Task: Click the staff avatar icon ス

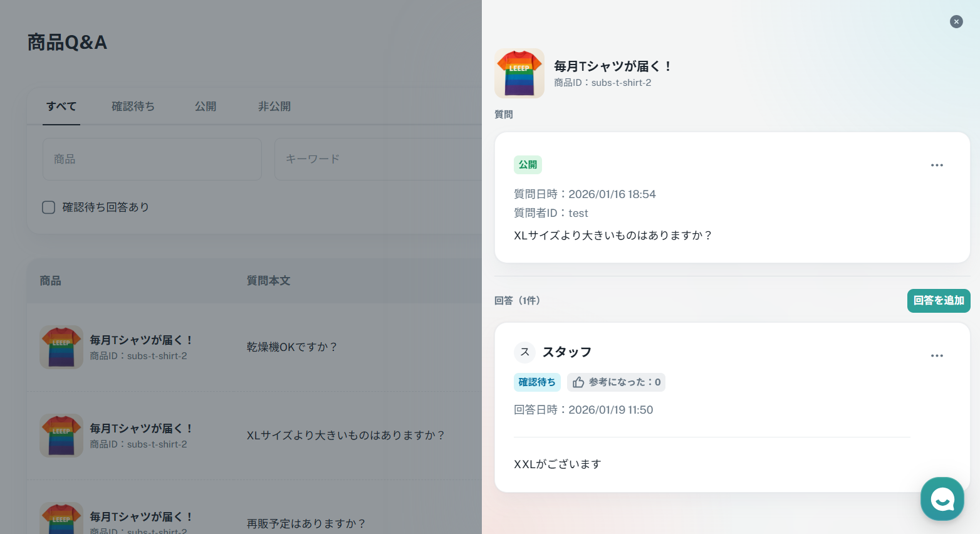Action: pyautogui.click(x=525, y=352)
